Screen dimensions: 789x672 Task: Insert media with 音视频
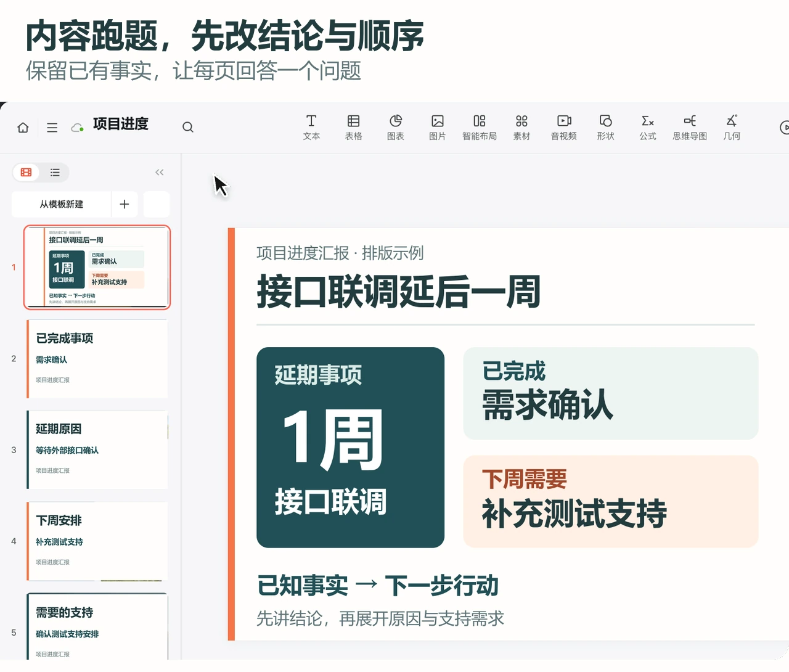point(564,127)
